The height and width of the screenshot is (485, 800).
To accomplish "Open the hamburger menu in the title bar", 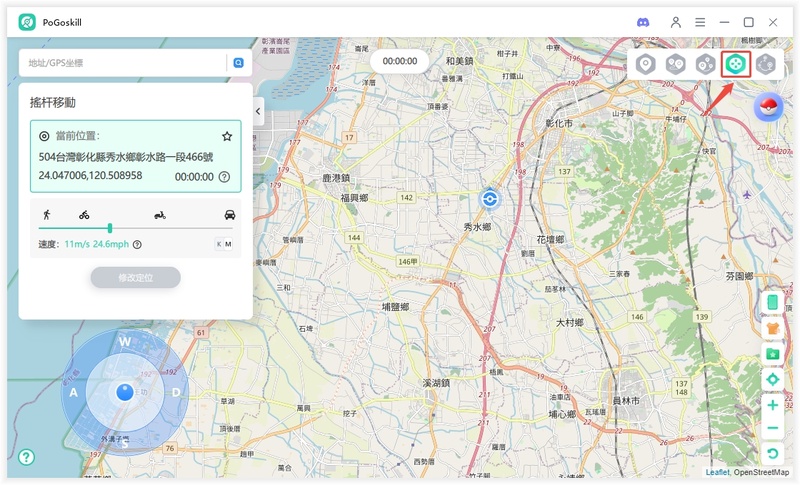I will (700, 22).
